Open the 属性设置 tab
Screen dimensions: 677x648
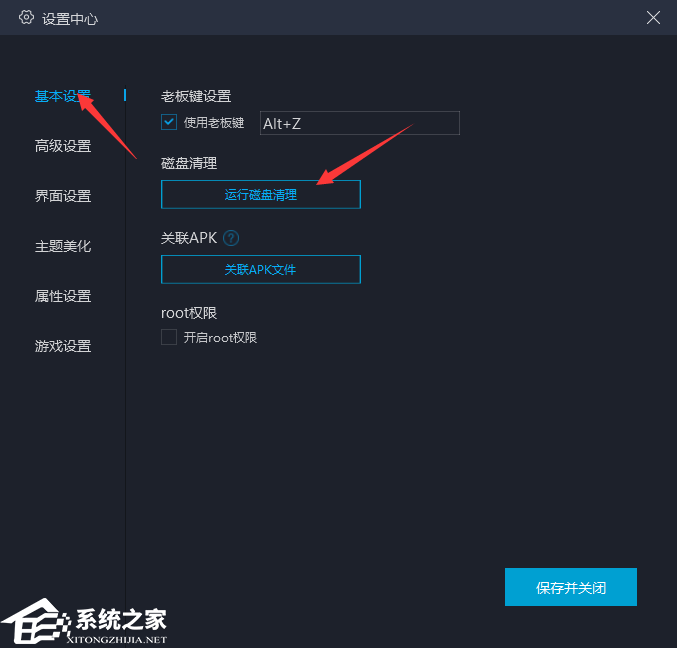[63, 296]
